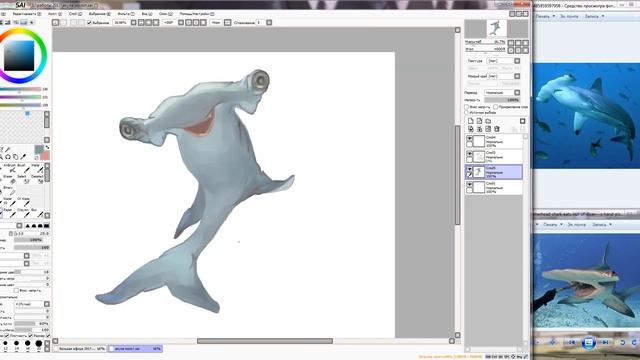Open the Окно menu
Screen dimensions: 640x360
[x=165, y=14]
